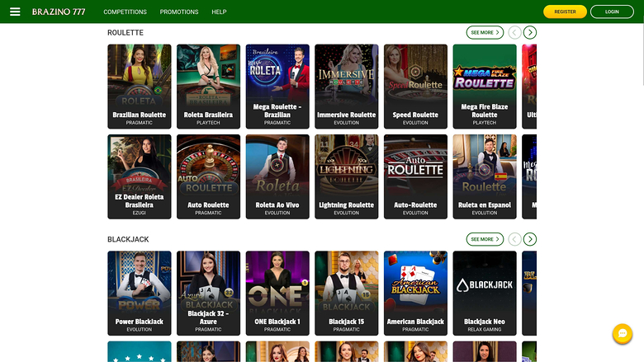Open the hamburger menu icon
This screenshot has height=362, width=644.
coord(15,12)
